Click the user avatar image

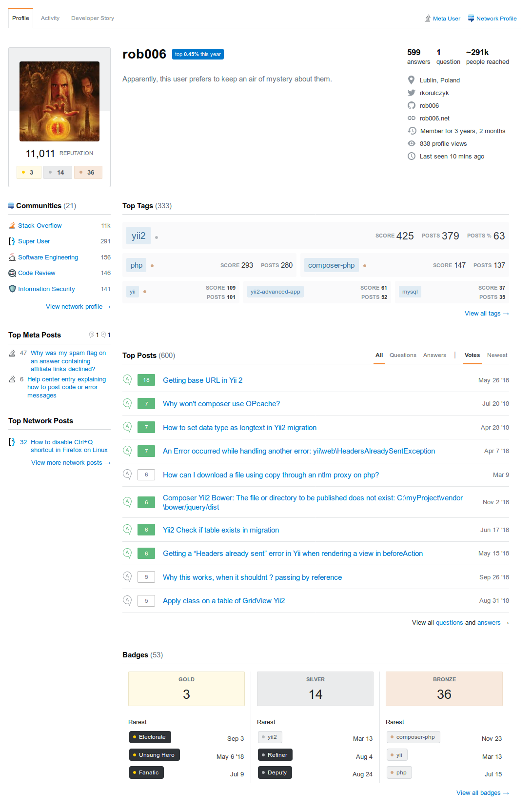pyautogui.click(x=59, y=101)
